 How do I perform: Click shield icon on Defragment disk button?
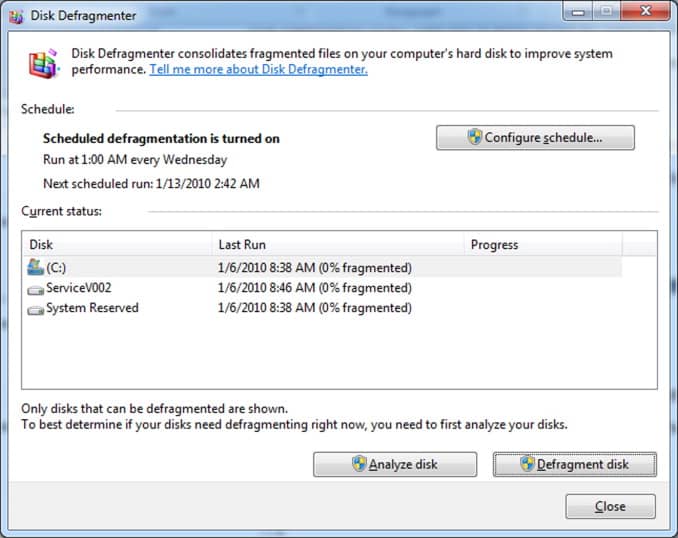(x=527, y=464)
